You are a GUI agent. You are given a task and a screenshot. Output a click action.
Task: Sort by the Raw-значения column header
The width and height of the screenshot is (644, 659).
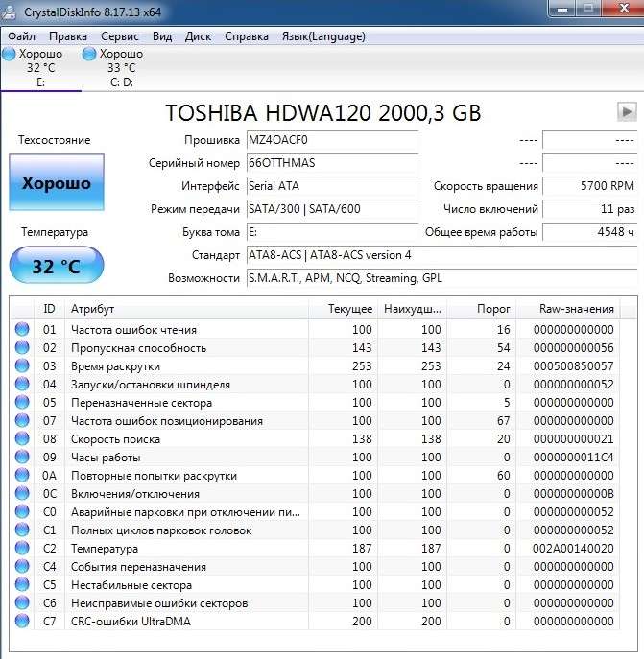point(578,309)
